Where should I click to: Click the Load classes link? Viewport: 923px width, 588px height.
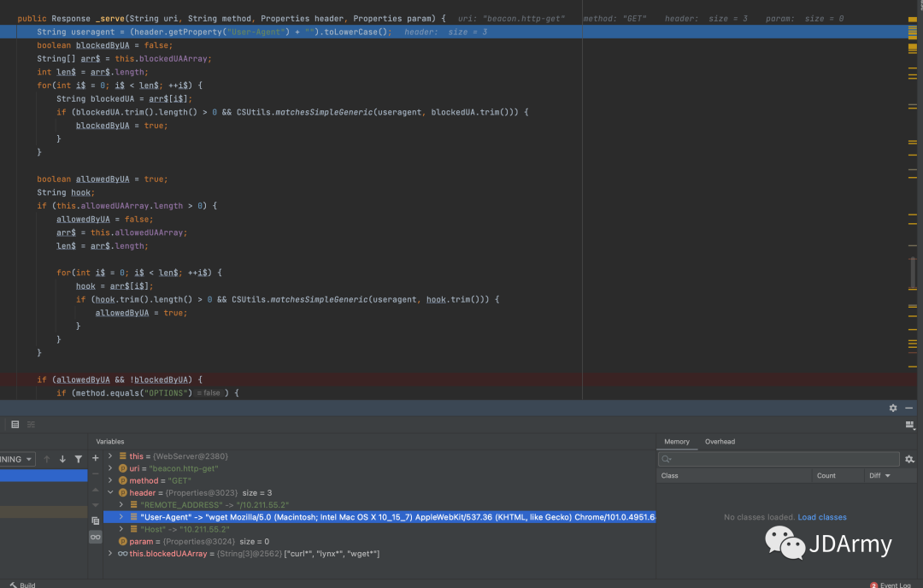pyautogui.click(x=822, y=517)
